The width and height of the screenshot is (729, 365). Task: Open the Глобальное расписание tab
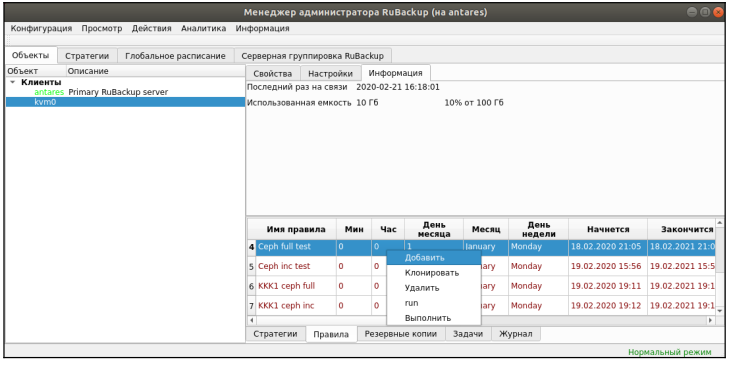pos(175,56)
